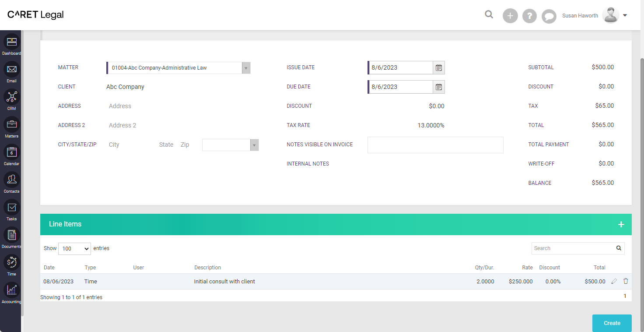Add a line item with the plus icon

(x=621, y=224)
